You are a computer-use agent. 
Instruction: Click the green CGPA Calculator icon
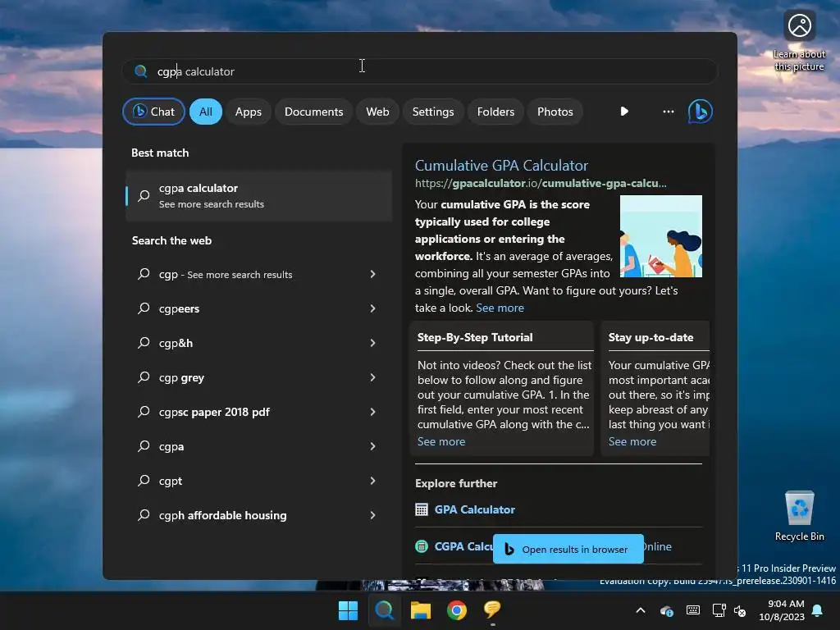click(x=422, y=546)
